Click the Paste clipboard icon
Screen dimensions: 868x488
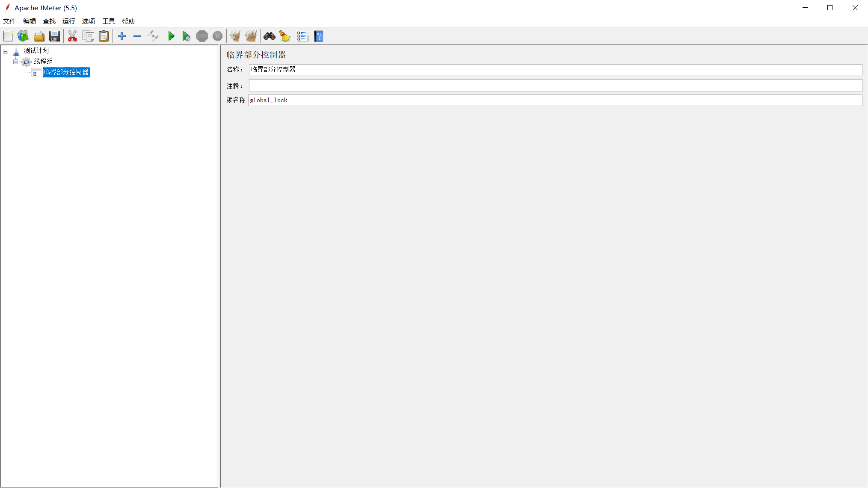pos(104,36)
